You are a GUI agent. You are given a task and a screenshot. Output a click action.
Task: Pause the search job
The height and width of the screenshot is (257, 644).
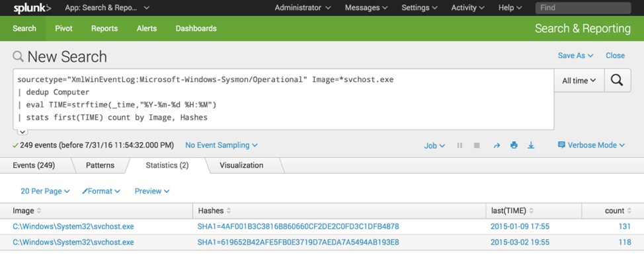point(460,145)
